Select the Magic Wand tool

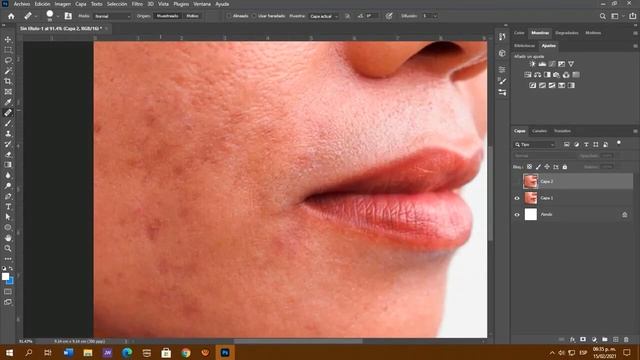pyautogui.click(x=8, y=71)
